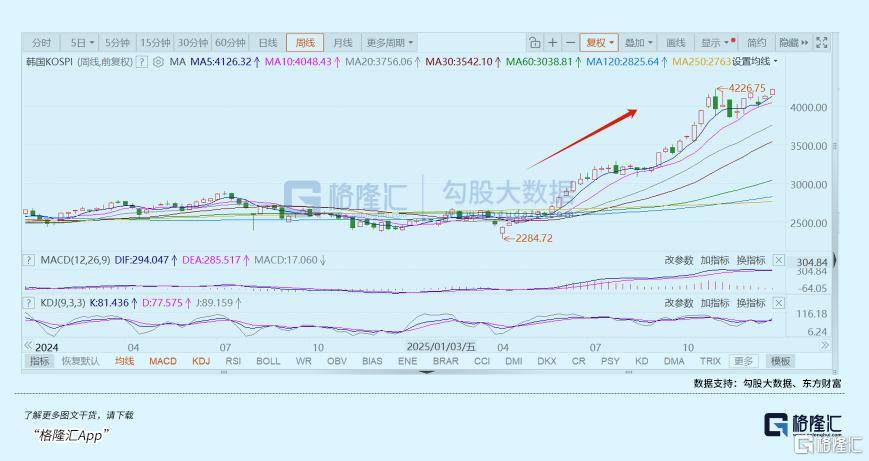Select the 周线 weekly tab
Image resolution: width=869 pixels, height=461 pixels.
305,43
